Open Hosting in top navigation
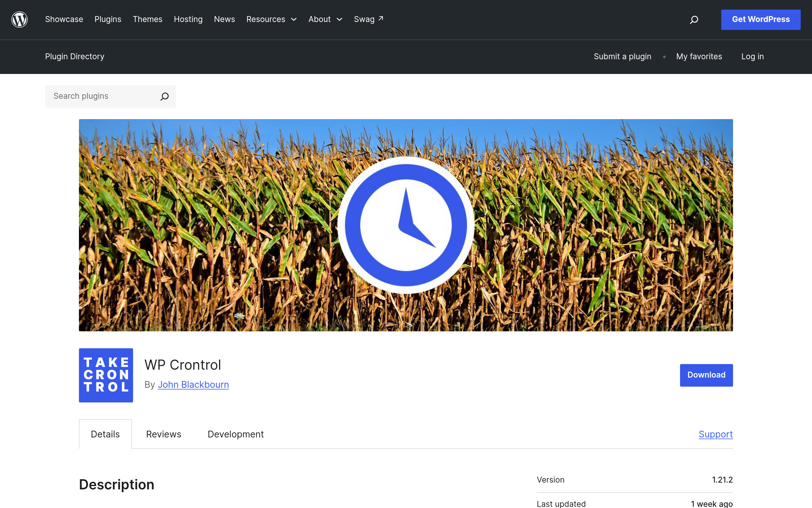812x508 pixels. pyautogui.click(x=188, y=19)
